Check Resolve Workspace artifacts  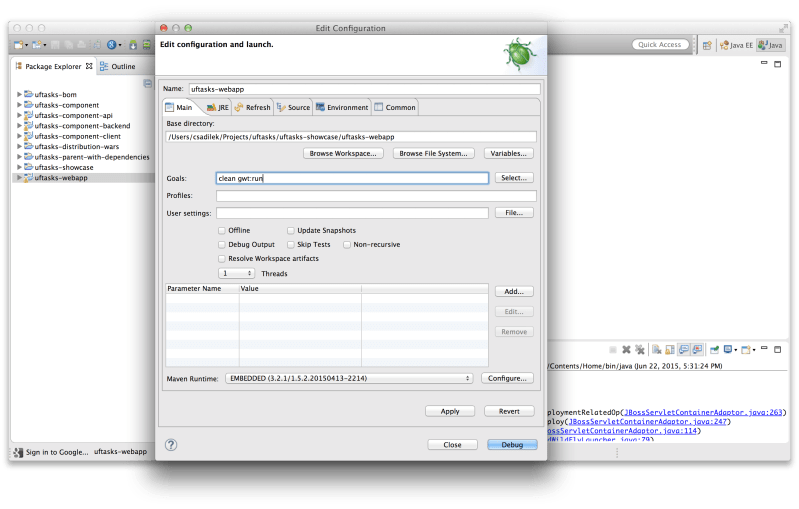(x=222, y=259)
